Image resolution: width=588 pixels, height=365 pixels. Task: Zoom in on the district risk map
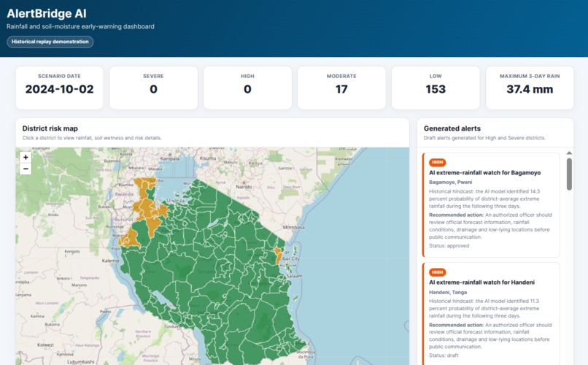[26, 158]
